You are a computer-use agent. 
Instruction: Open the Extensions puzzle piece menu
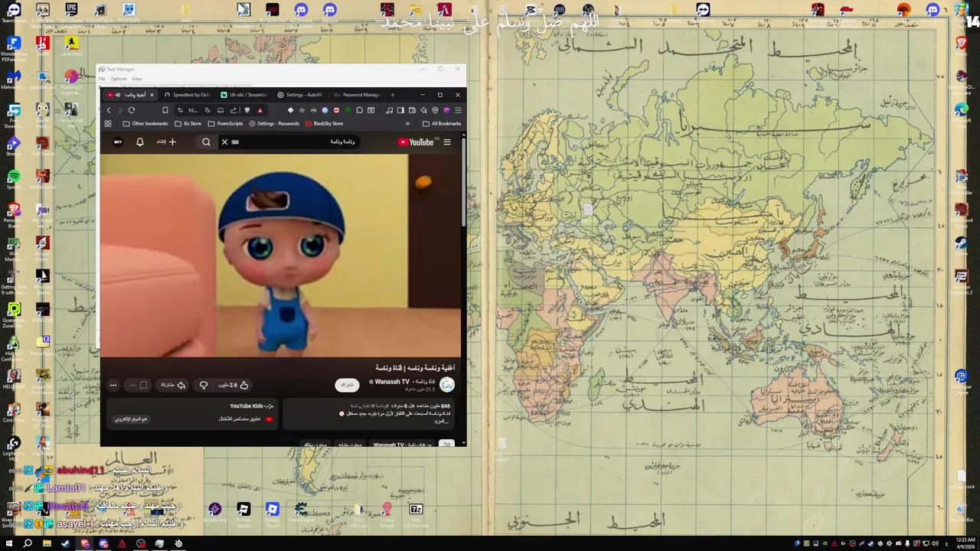(359, 110)
